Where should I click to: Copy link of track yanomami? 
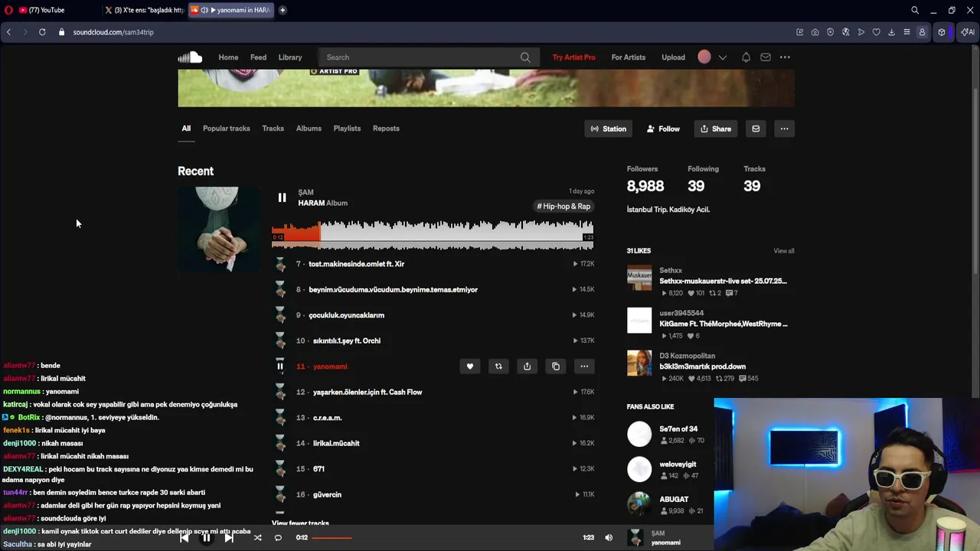click(x=556, y=367)
